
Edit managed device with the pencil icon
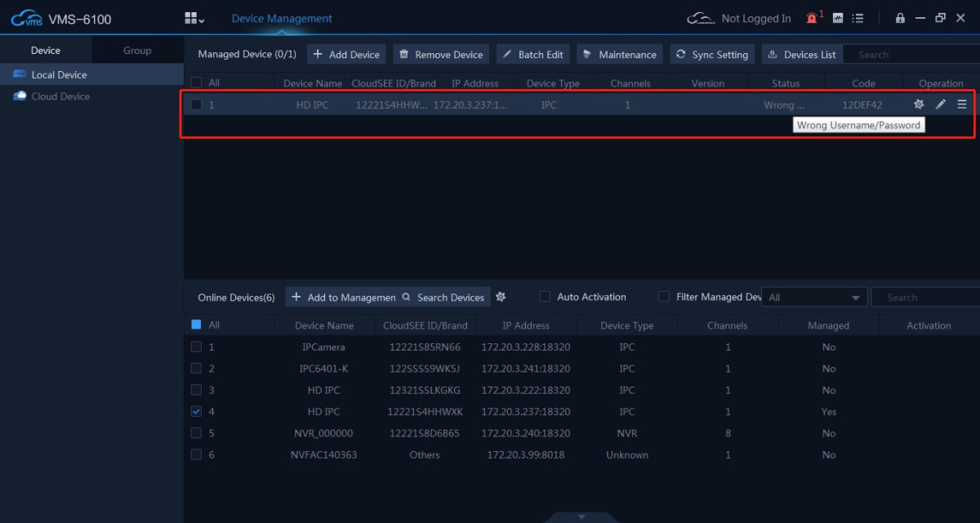pyautogui.click(x=941, y=105)
